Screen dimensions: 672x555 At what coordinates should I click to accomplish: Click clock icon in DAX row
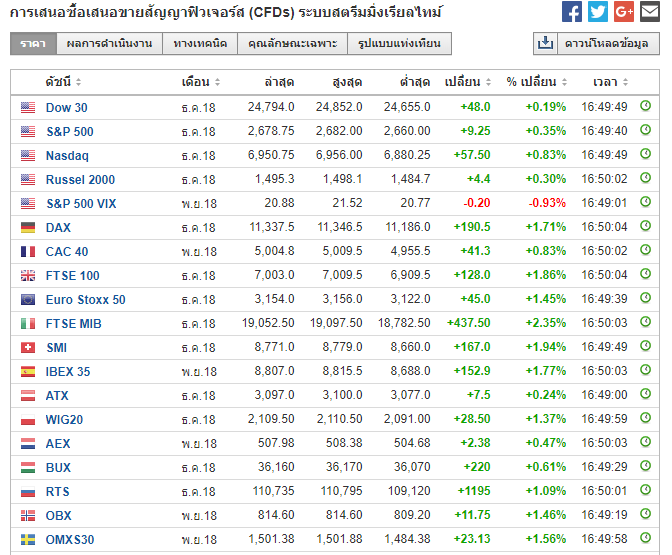point(645,225)
